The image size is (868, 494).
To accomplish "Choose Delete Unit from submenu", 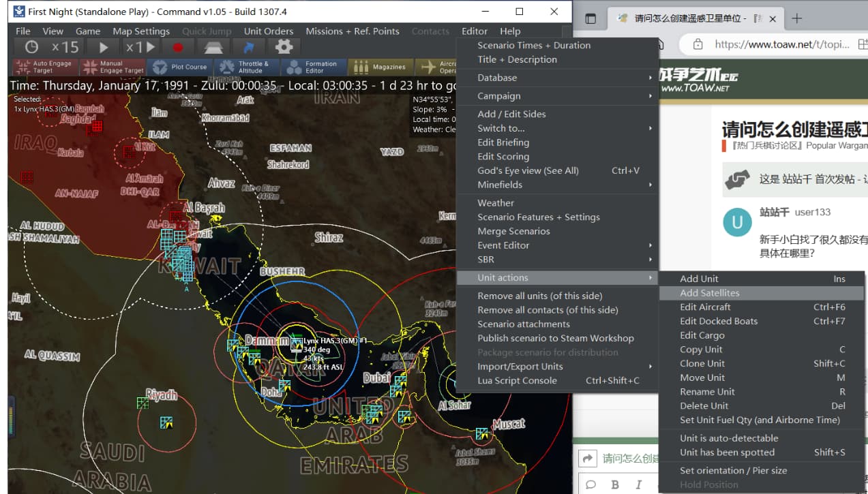I will click(x=762, y=405).
